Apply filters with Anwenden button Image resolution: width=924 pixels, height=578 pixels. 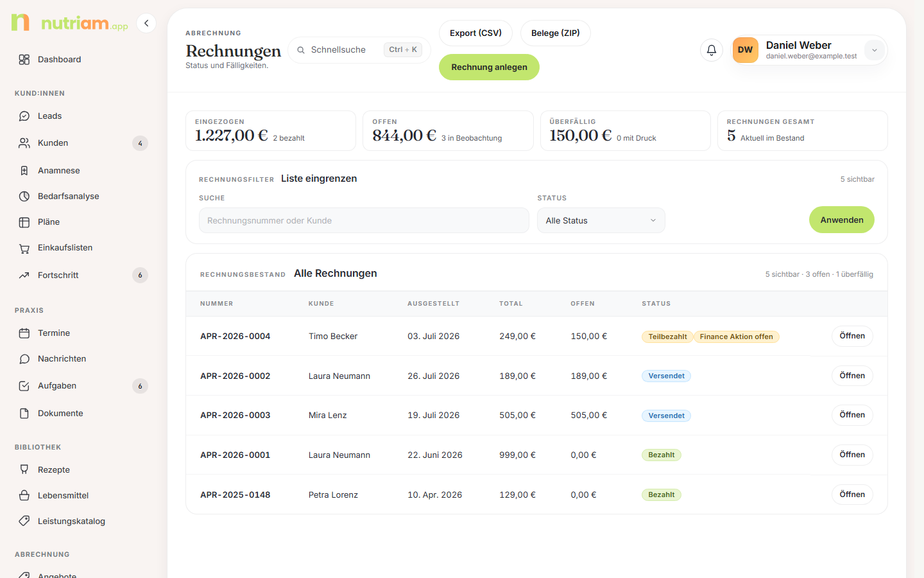coord(842,220)
